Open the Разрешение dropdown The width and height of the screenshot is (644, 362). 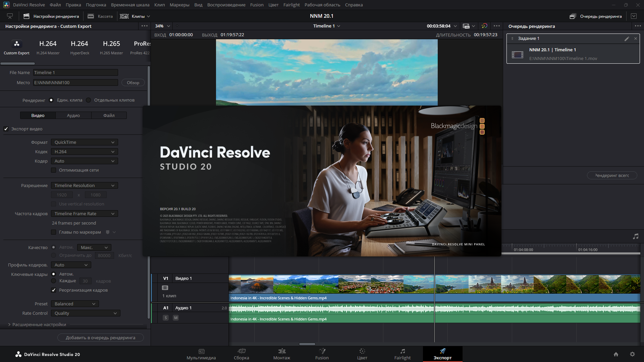tap(85, 186)
